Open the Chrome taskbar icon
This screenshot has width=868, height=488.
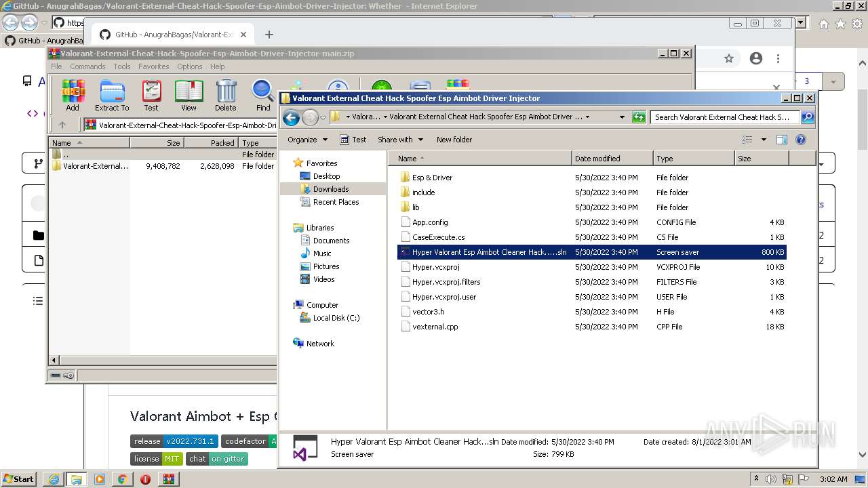(122, 479)
